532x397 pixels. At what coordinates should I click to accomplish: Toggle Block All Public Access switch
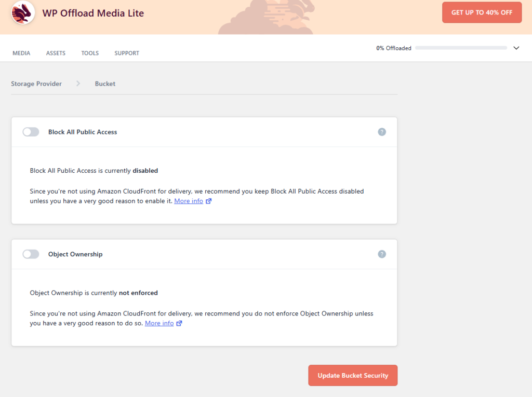31,132
